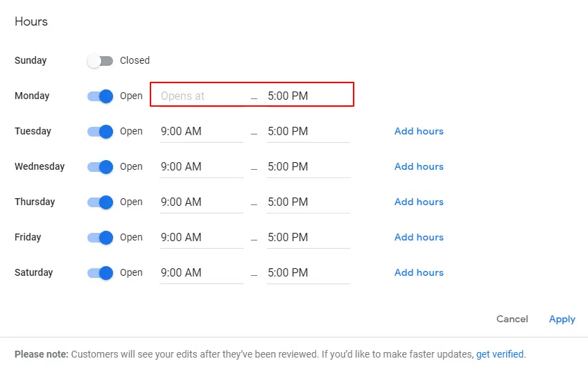Open Thursday opening time 9:00 AM dropdown
Image resolution: width=588 pixels, height=368 pixels.
tap(201, 202)
